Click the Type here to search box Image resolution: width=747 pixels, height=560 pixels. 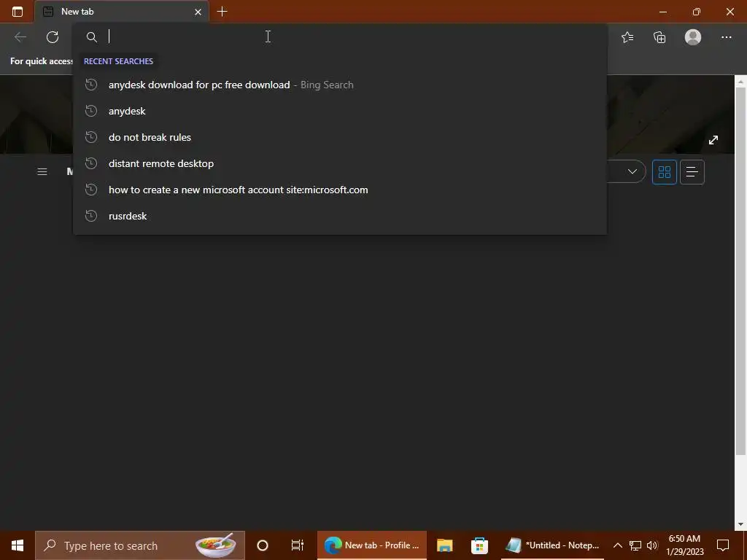tap(140, 545)
